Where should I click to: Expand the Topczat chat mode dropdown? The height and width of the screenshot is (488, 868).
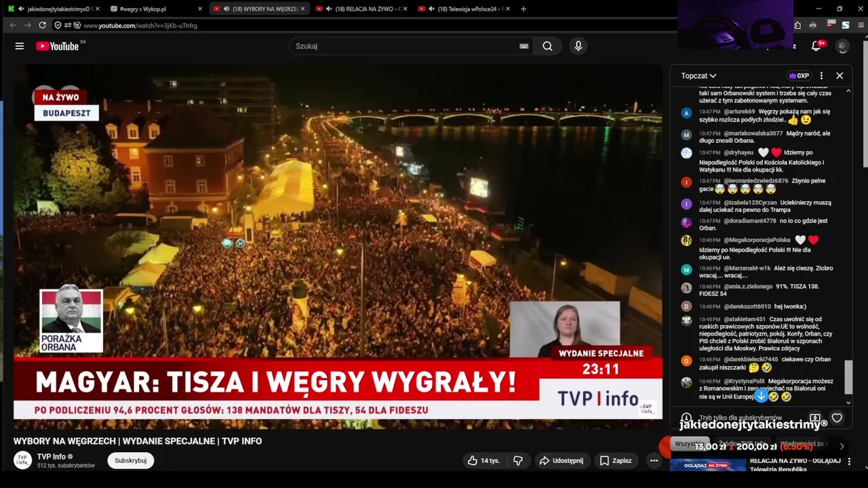(698, 76)
